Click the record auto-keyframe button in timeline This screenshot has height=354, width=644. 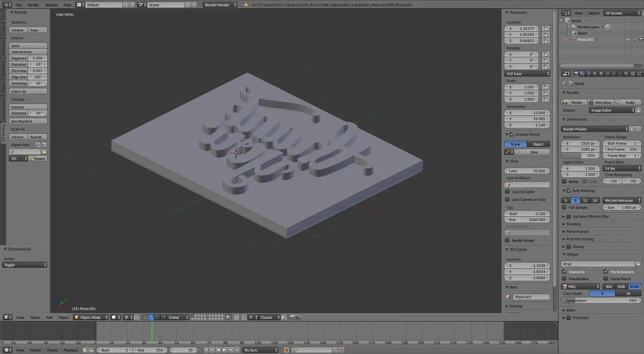point(286,350)
